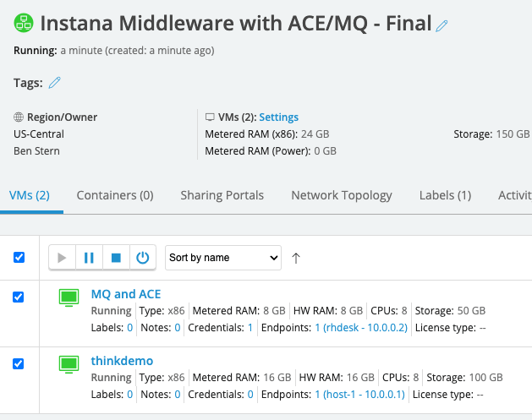Click the MQ and ACE monitor icon
This screenshot has height=420, width=532.
pos(69,297)
